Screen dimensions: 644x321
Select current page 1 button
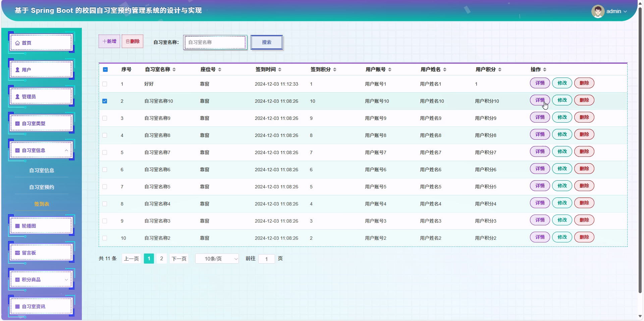tap(149, 259)
